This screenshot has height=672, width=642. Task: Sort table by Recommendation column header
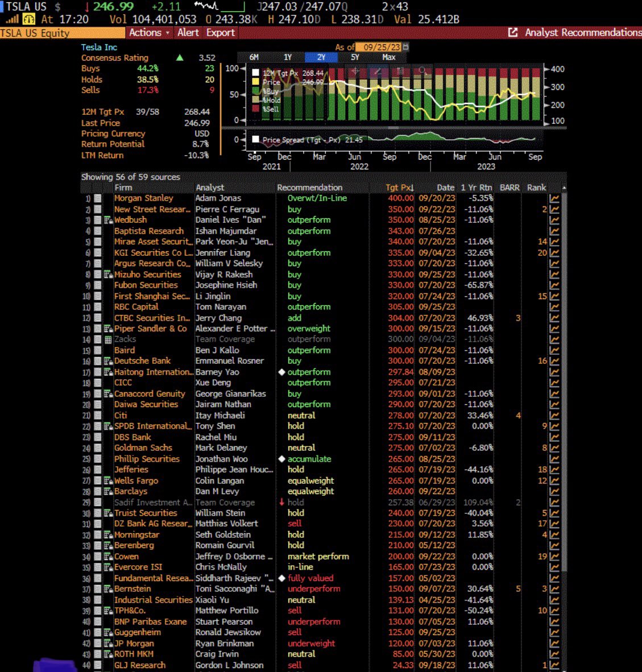(x=309, y=187)
